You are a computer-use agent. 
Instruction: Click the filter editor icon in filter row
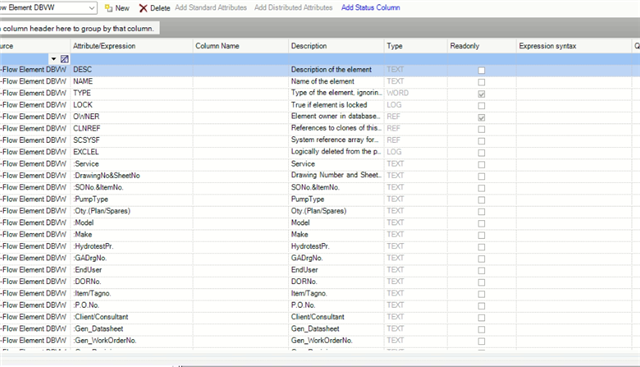[x=64, y=59]
